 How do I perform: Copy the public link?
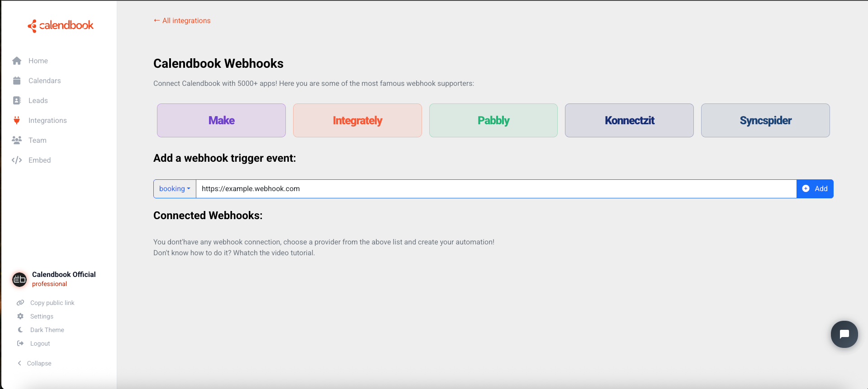tap(52, 303)
